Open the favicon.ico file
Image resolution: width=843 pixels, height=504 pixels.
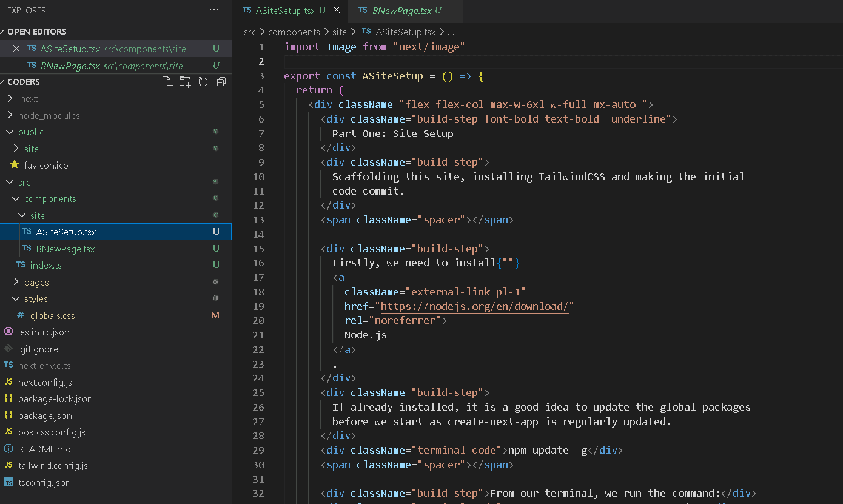[x=46, y=165]
